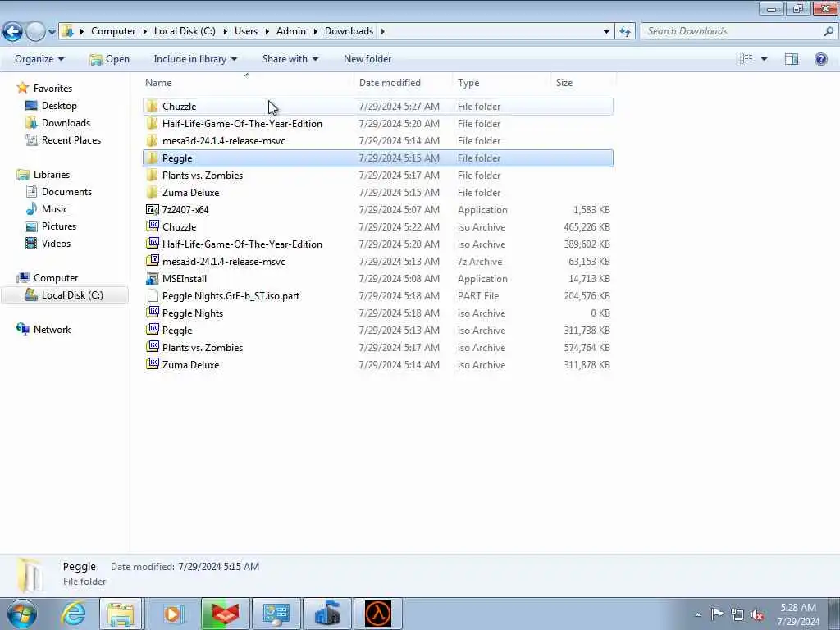This screenshot has width=840, height=630.
Task: Click the search magnifier icon
Action: tap(829, 31)
